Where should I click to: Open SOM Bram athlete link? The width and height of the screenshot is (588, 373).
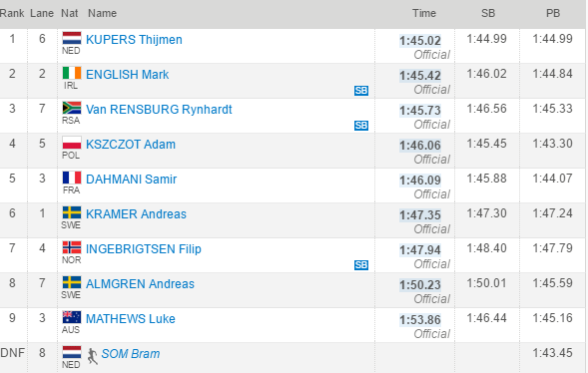coord(131,354)
